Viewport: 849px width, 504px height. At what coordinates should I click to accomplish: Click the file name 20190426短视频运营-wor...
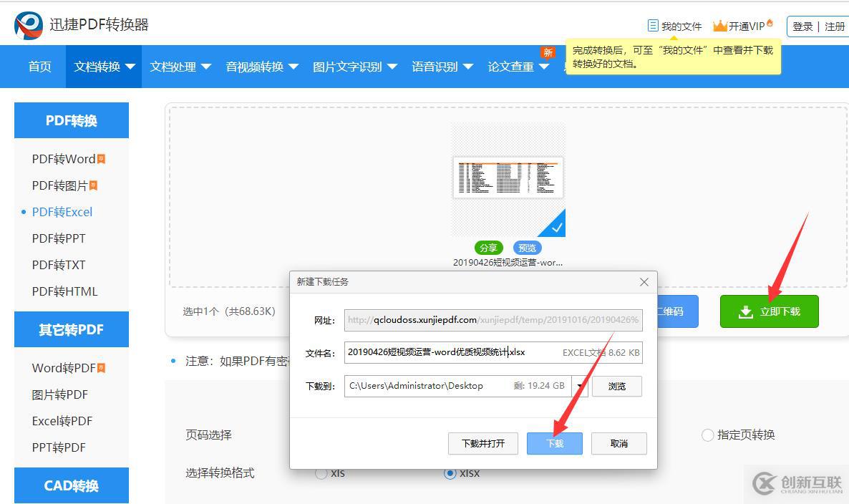pyautogui.click(x=508, y=263)
